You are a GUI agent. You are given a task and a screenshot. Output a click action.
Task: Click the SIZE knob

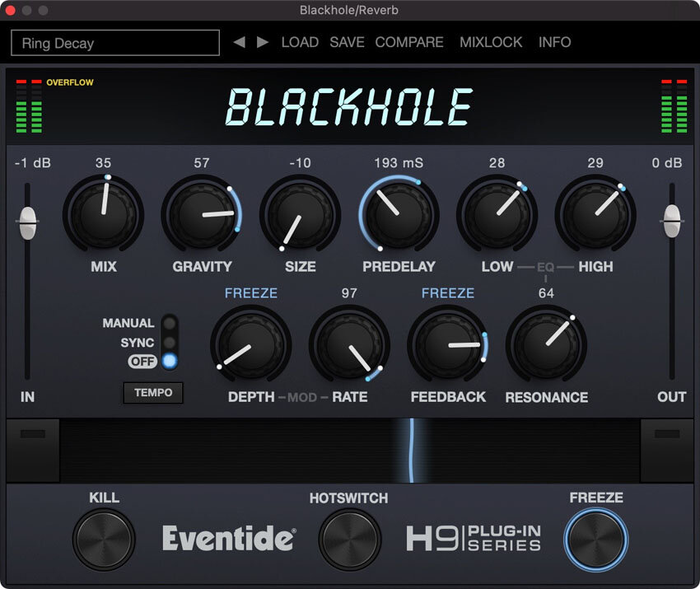301,214
